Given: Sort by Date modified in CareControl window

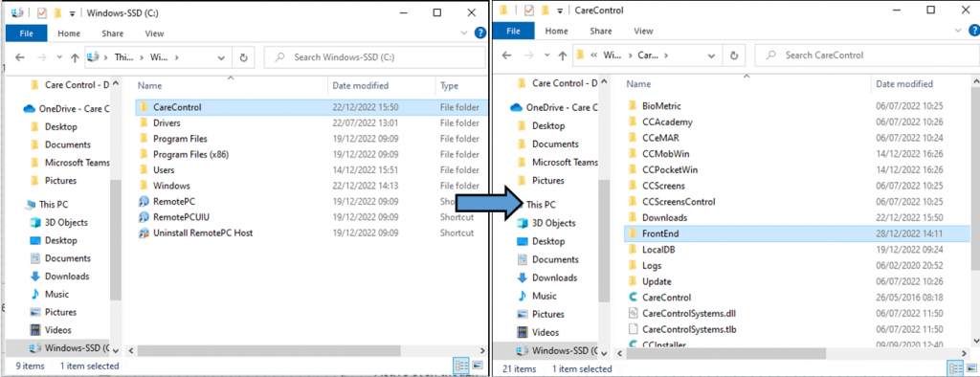Looking at the screenshot, I should (x=904, y=84).
